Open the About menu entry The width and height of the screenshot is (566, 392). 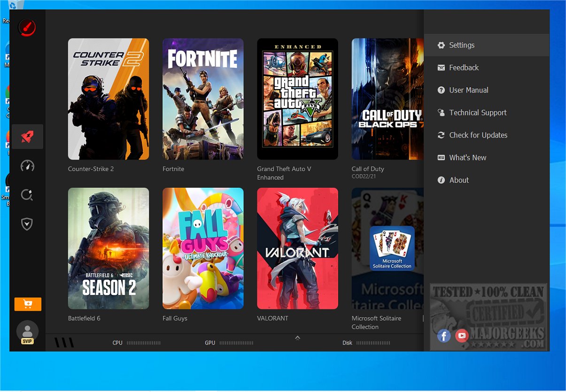[487, 180]
